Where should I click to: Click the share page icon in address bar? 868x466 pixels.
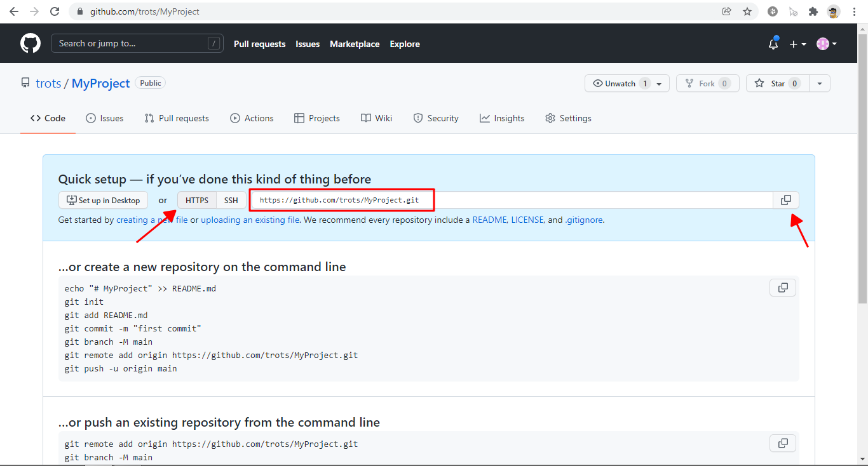point(727,11)
